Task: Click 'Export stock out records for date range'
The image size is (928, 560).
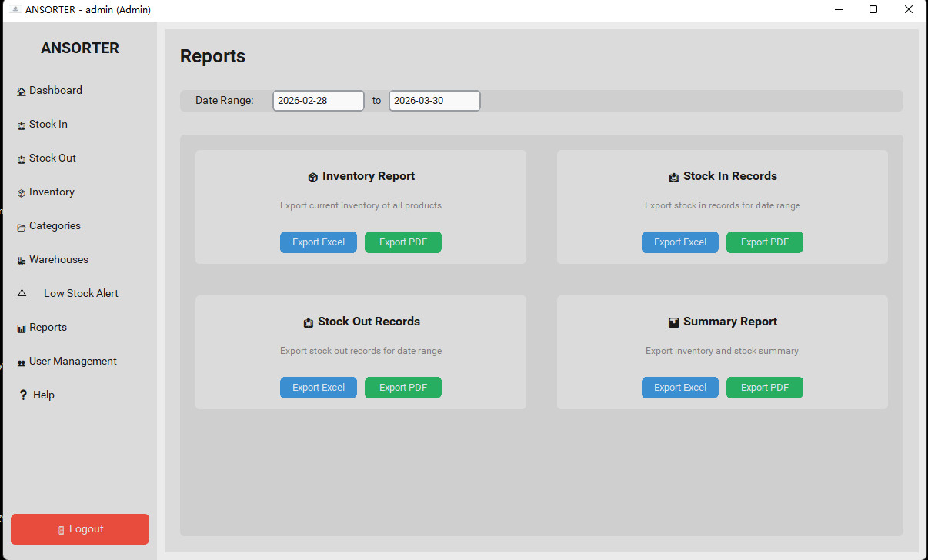Action: click(361, 351)
